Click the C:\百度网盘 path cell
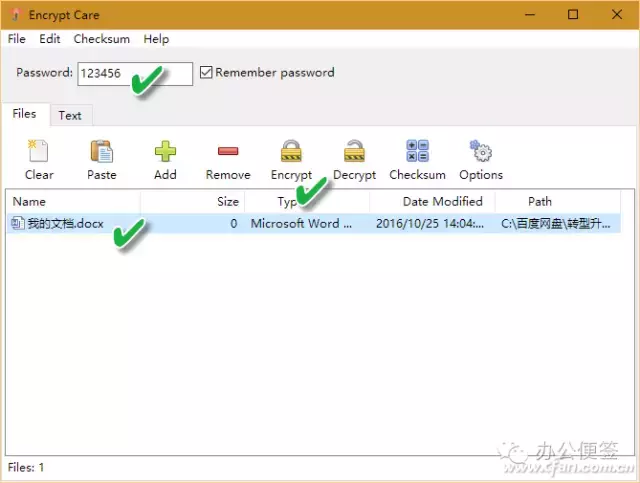 point(556,223)
